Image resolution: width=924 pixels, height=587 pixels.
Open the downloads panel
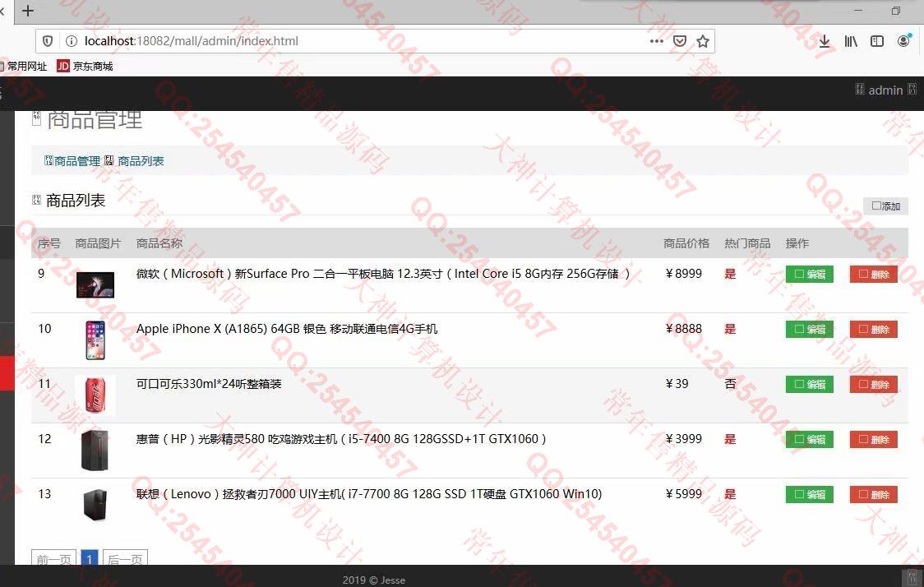825,41
